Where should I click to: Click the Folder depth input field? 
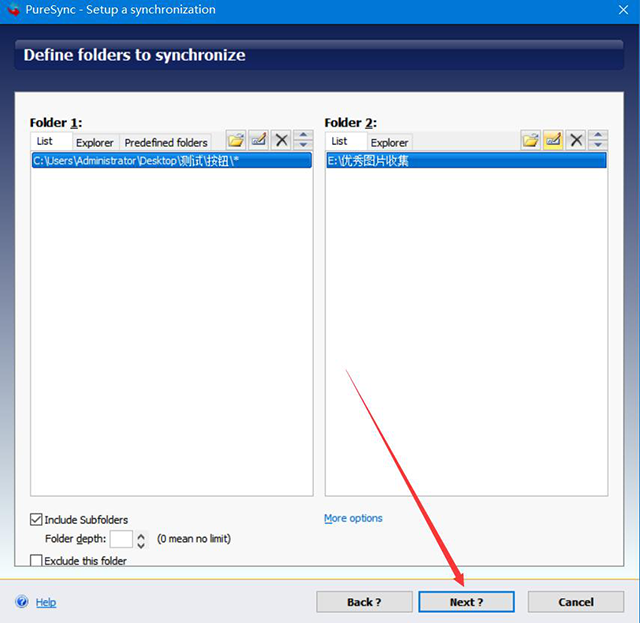[x=121, y=539]
